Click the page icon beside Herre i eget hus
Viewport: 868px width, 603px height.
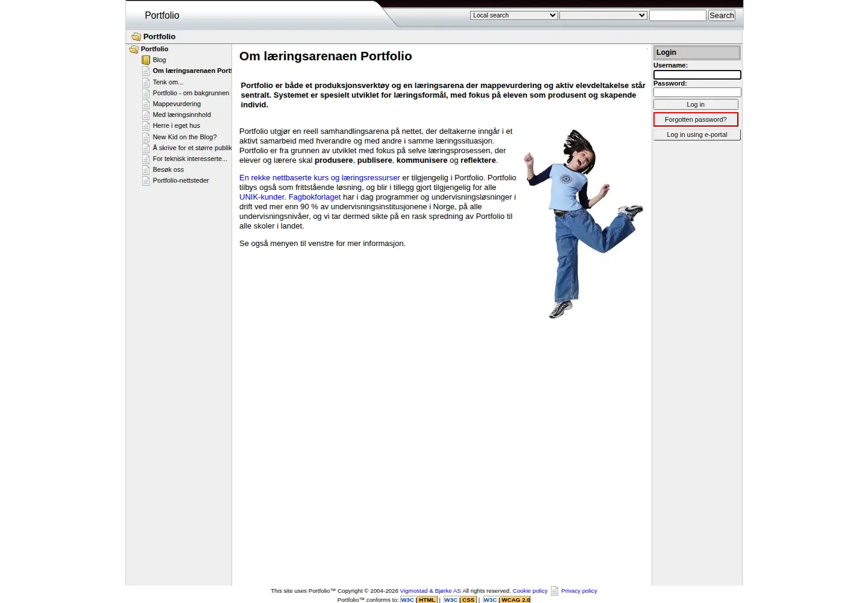(x=146, y=126)
